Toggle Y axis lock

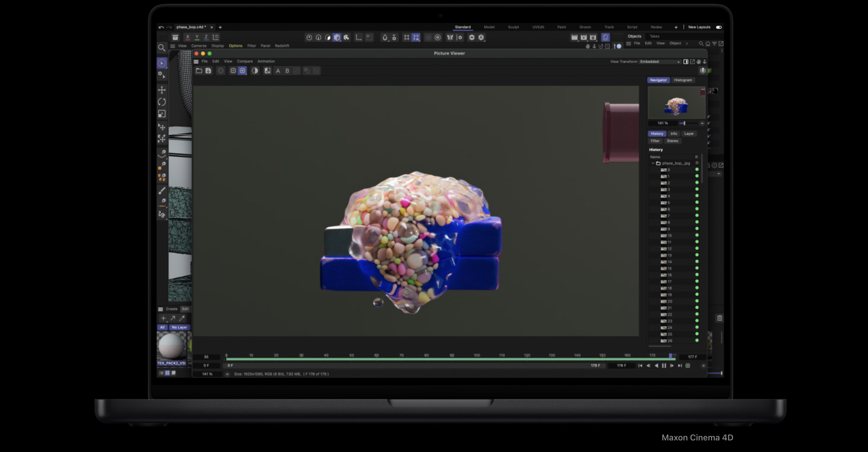(x=197, y=37)
